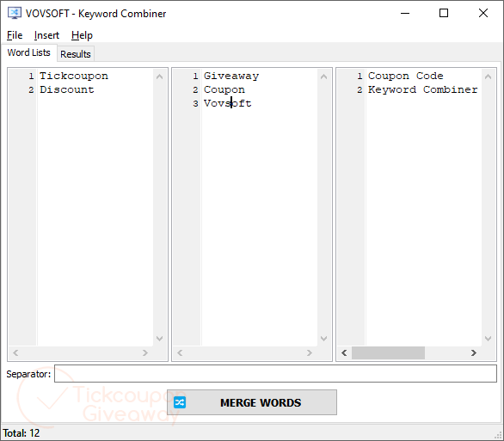The image size is (504, 441).
Task: Click the 'Tickcoupon' line in first list
Action: [x=74, y=77]
